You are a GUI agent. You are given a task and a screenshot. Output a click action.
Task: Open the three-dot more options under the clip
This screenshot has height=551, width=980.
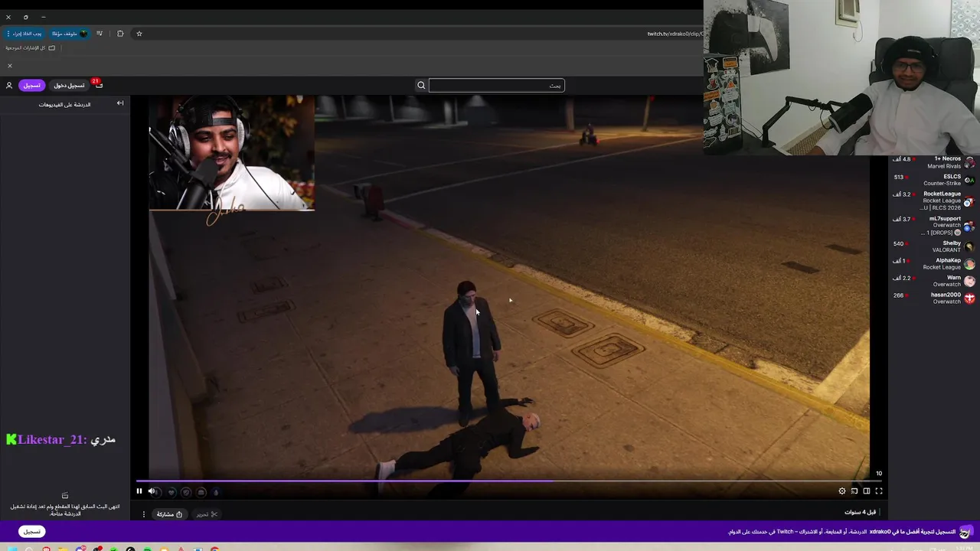coord(143,514)
